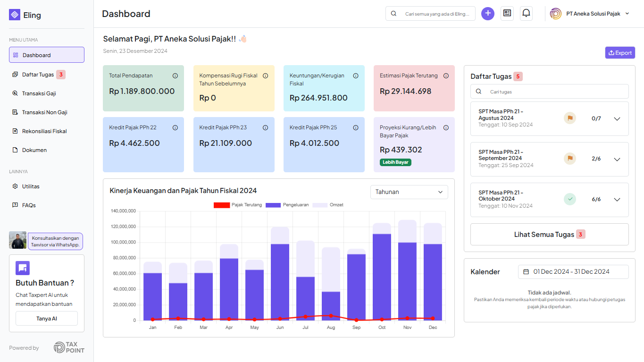Viewport: 644px width, 362px height.
Task: Open the news panel icon in header
Action: [x=507, y=13]
